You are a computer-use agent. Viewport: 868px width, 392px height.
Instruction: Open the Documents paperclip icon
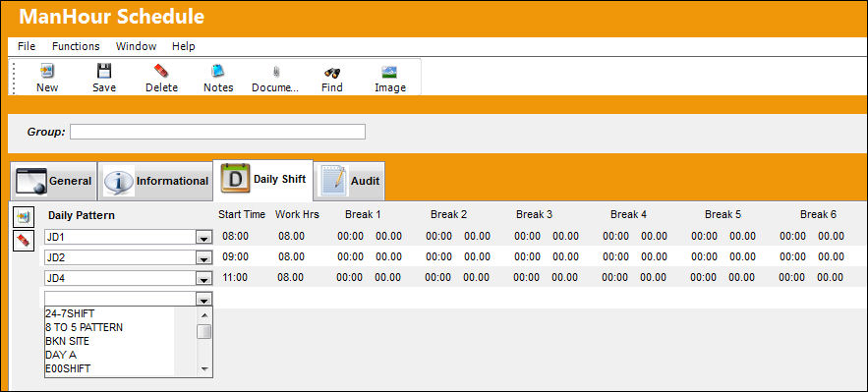tap(275, 72)
